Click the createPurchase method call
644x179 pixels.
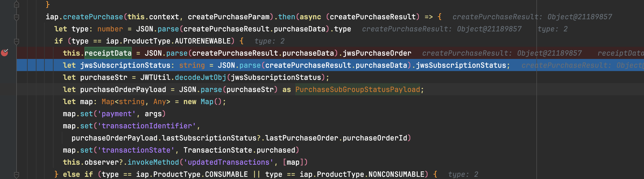pos(93,17)
